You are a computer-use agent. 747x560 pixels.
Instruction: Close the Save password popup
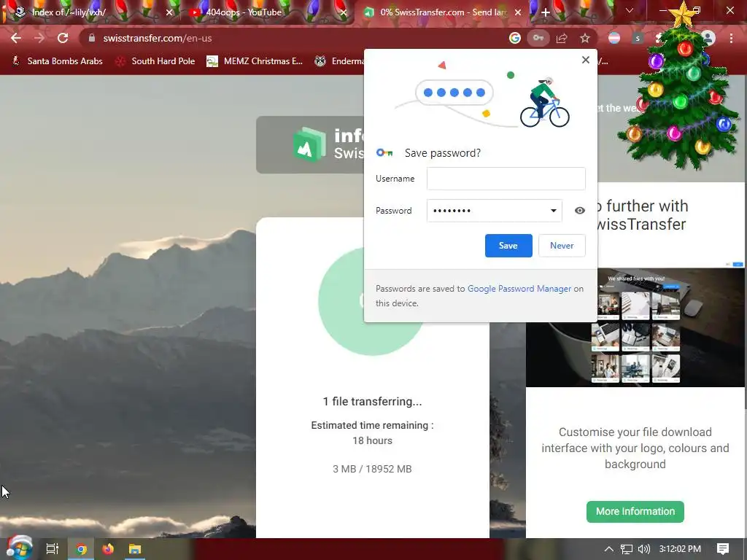pyautogui.click(x=586, y=60)
